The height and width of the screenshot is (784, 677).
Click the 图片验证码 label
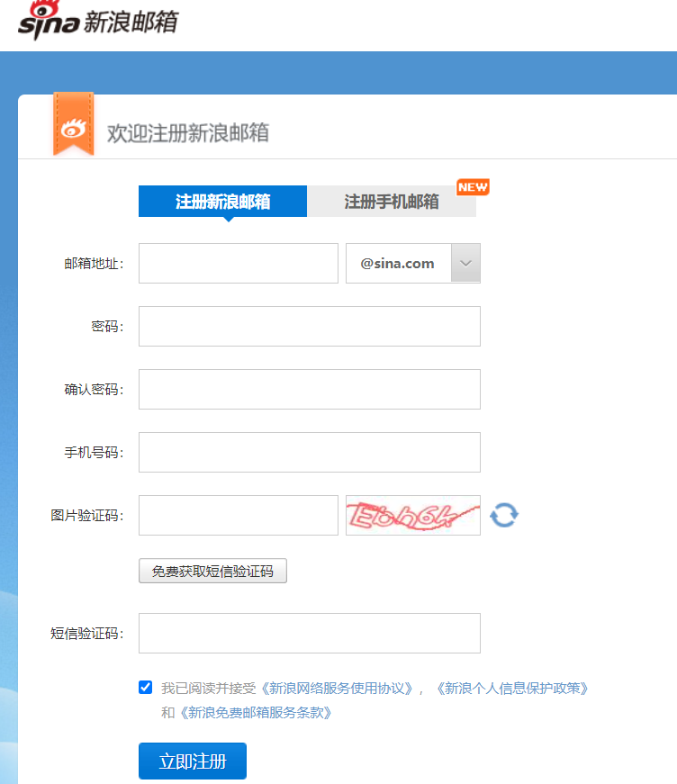click(x=87, y=516)
